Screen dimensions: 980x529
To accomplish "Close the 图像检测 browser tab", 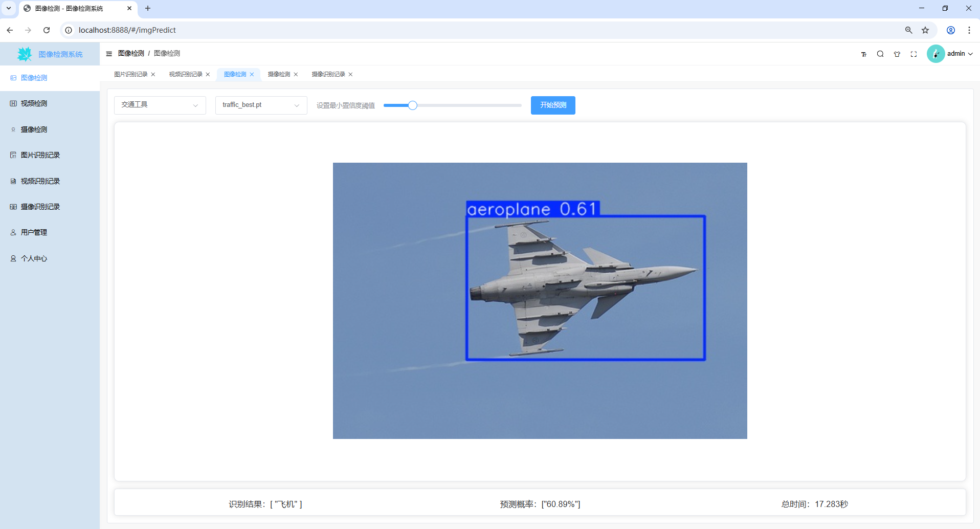I will (x=129, y=8).
